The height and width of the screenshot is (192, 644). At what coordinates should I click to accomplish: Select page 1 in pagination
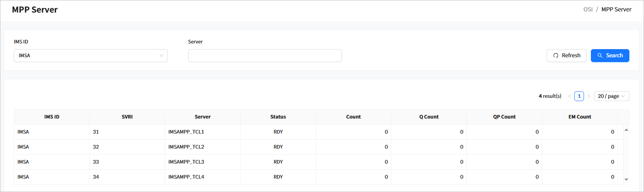[579, 96]
